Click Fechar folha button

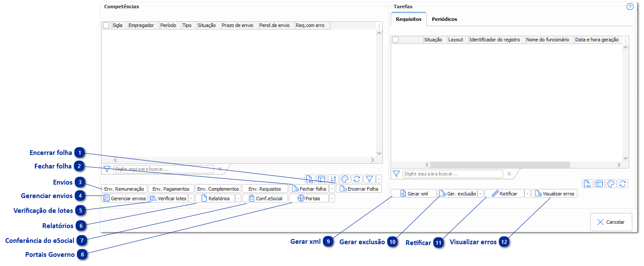pos(309,189)
